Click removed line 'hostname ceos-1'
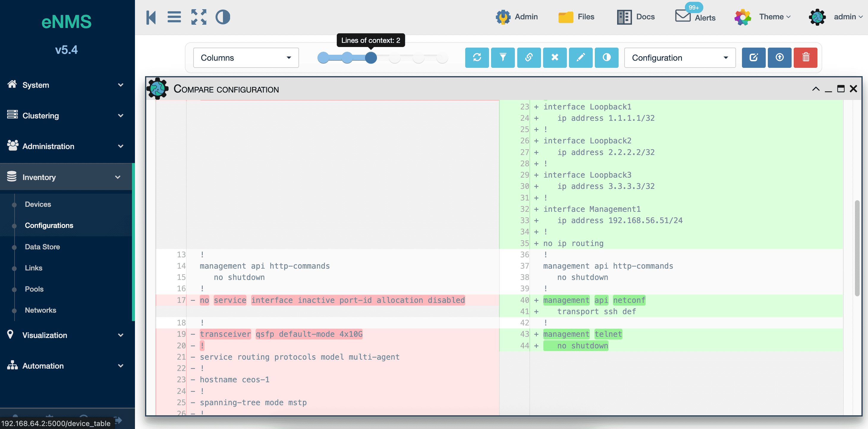The image size is (868, 429). (x=235, y=380)
